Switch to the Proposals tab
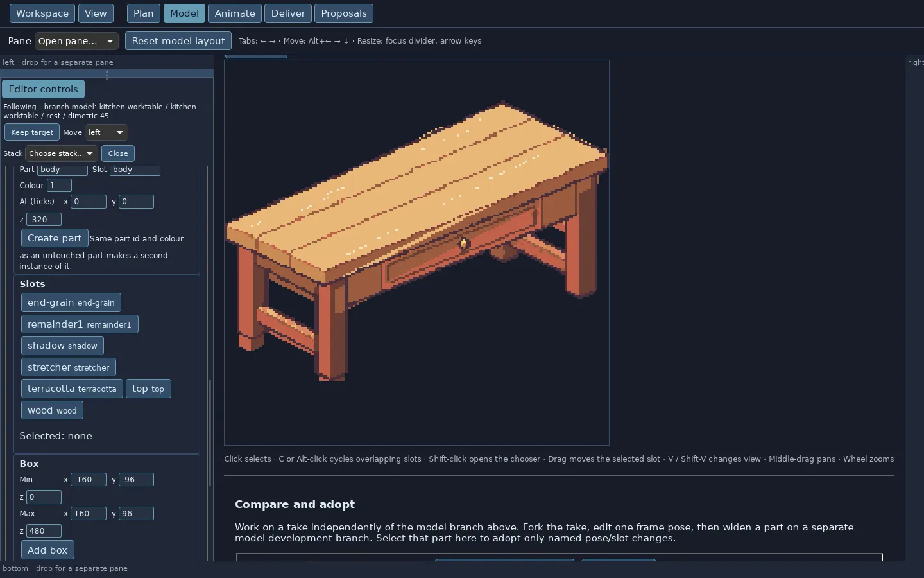The width and height of the screenshot is (924, 578). coord(344,13)
